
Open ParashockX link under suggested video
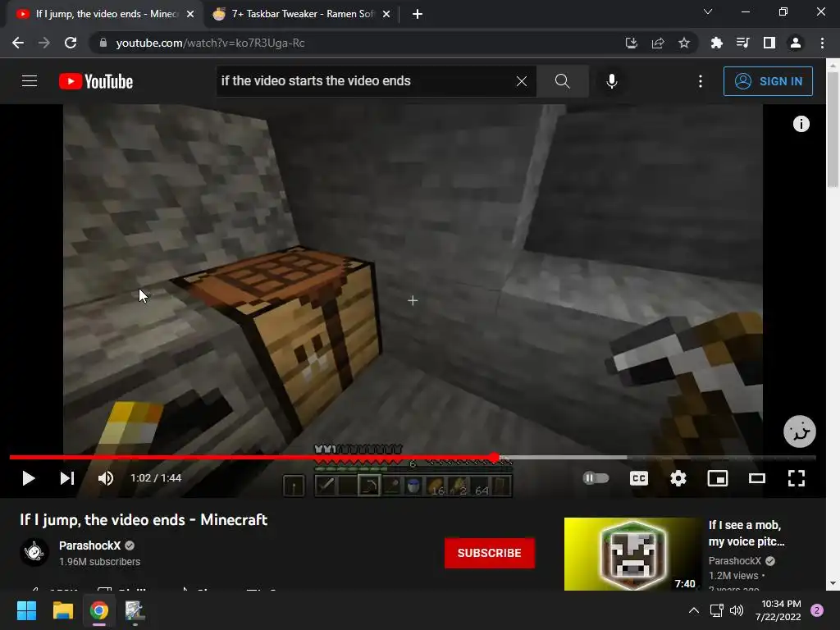(734, 560)
